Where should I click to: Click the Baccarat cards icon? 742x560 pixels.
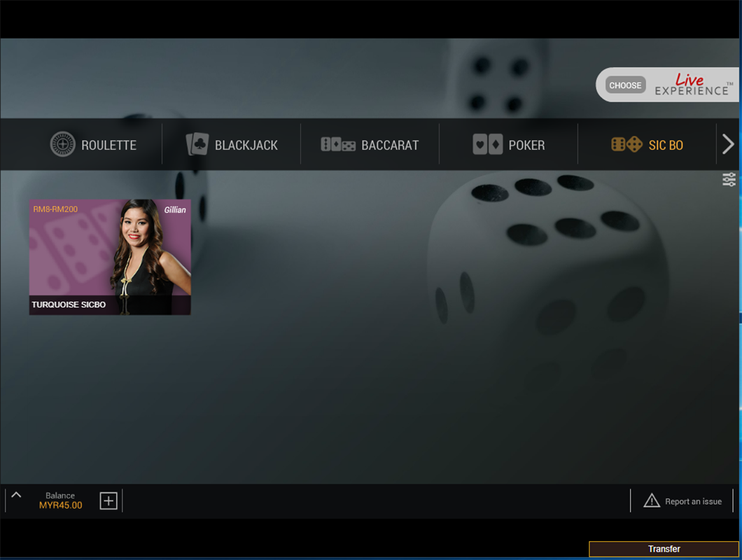click(x=338, y=144)
